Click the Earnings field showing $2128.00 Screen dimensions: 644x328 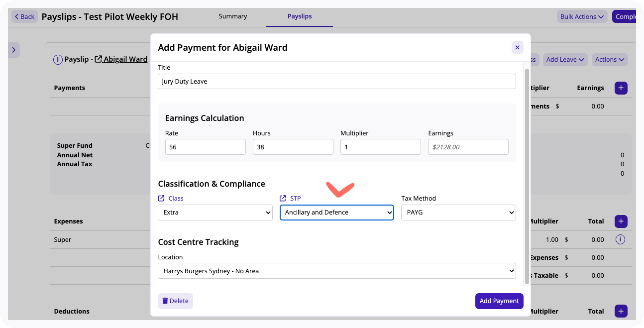pos(468,147)
